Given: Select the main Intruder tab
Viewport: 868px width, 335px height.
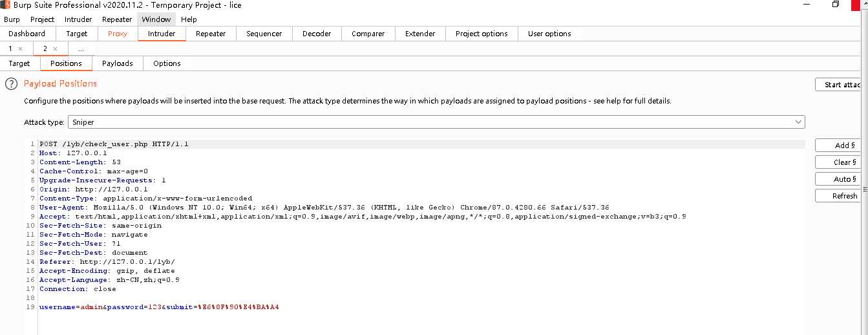Looking at the screenshot, I should 162,34.
